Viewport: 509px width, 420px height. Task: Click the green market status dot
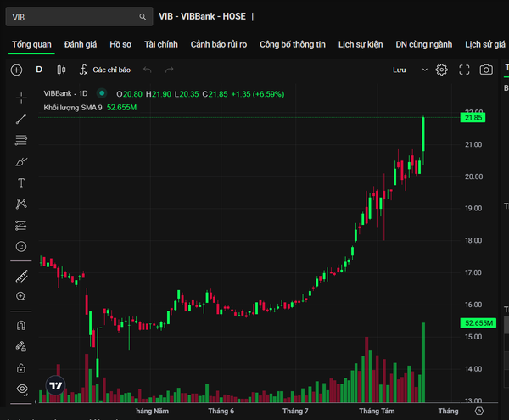point(102,93)
